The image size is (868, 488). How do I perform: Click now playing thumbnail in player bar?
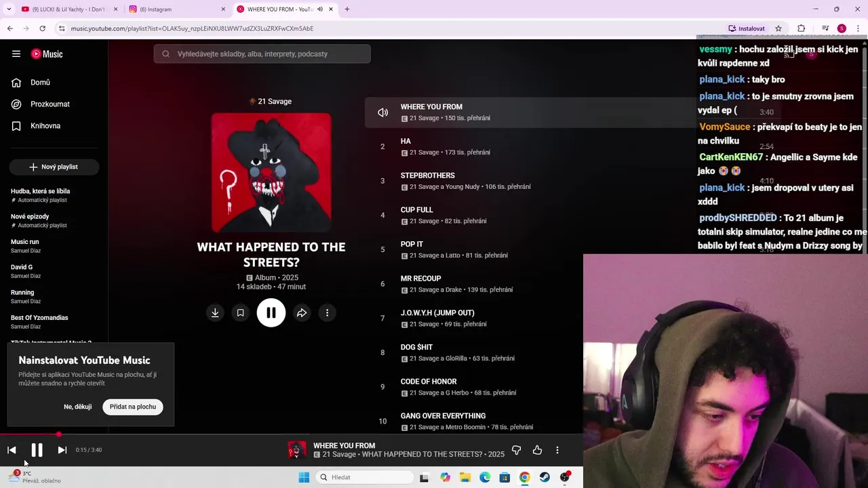296,450
